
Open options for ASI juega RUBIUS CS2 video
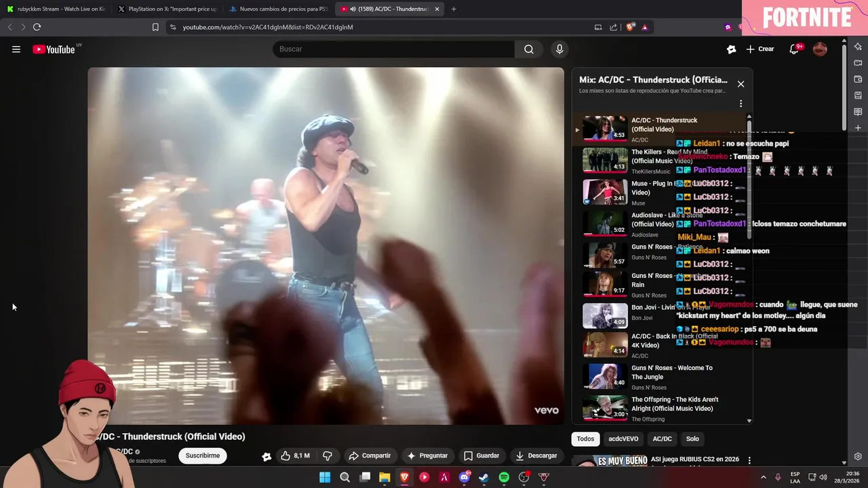(749, 460)
